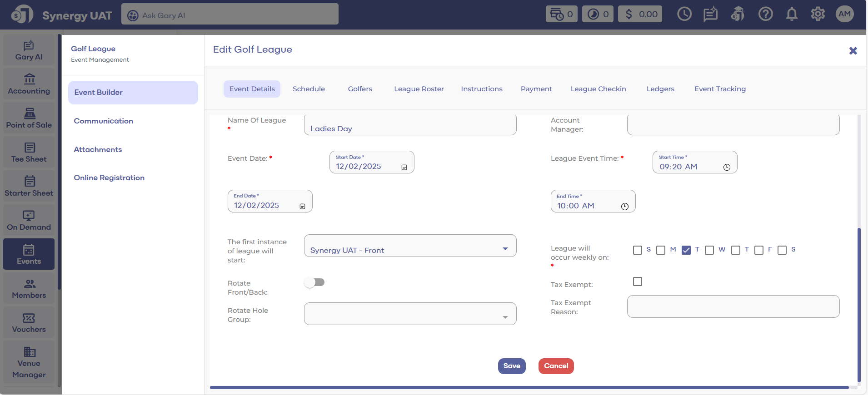Switch to the League Roster tab
The height and width of the screenshot is (395, 868).
[x=419, y=89]
